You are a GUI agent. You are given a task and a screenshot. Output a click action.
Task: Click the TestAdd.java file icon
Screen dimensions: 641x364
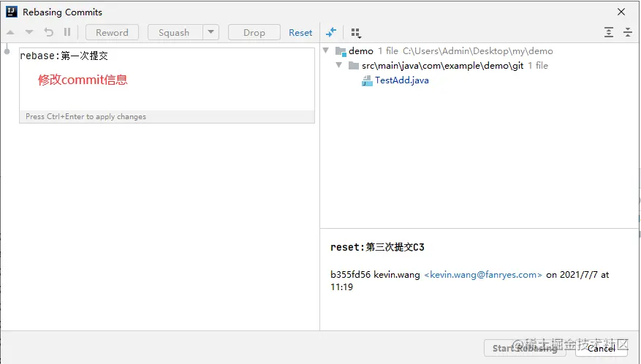367,80
